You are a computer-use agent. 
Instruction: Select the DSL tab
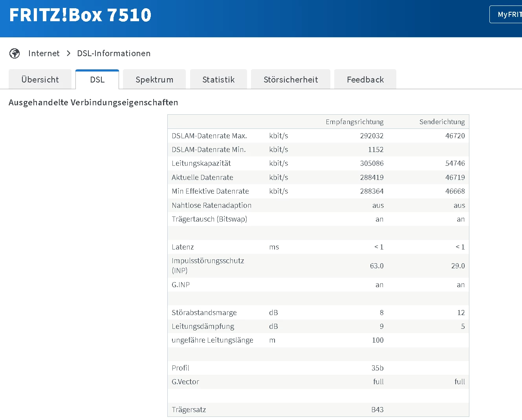tap(97, 79)
